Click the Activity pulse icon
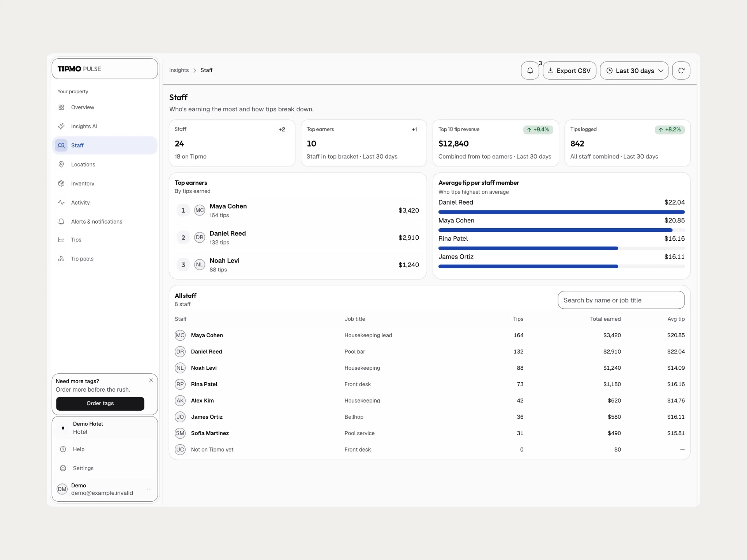Viewport: 747px width, 560px height. [61, 203]
